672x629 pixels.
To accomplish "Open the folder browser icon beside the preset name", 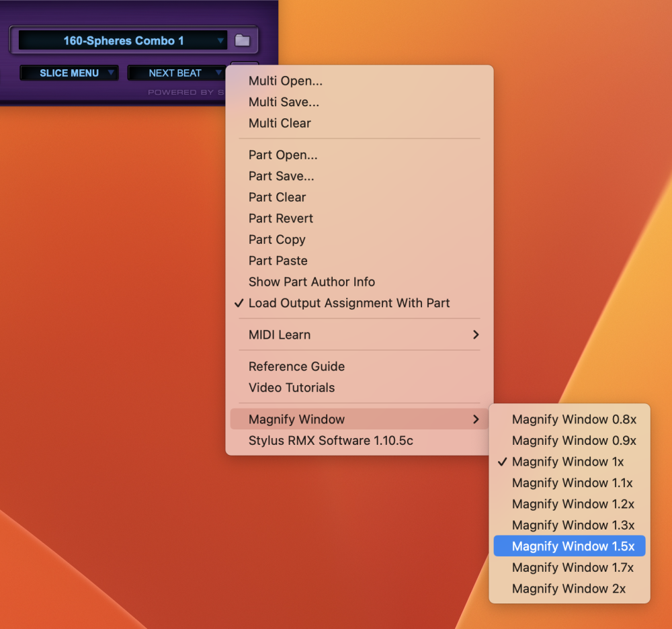I will (242, 40).
